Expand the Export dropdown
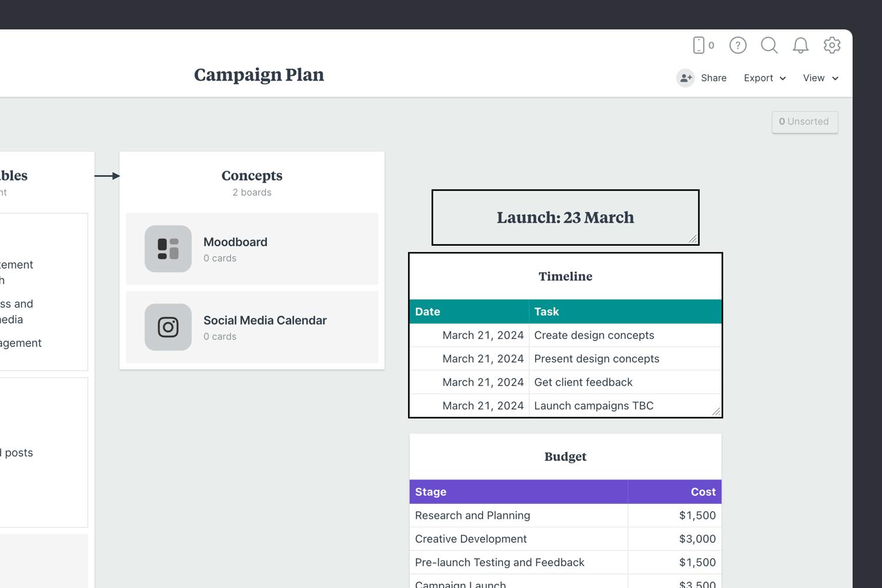882x588 pixels. pyautogui.click(x=764, y=78)
